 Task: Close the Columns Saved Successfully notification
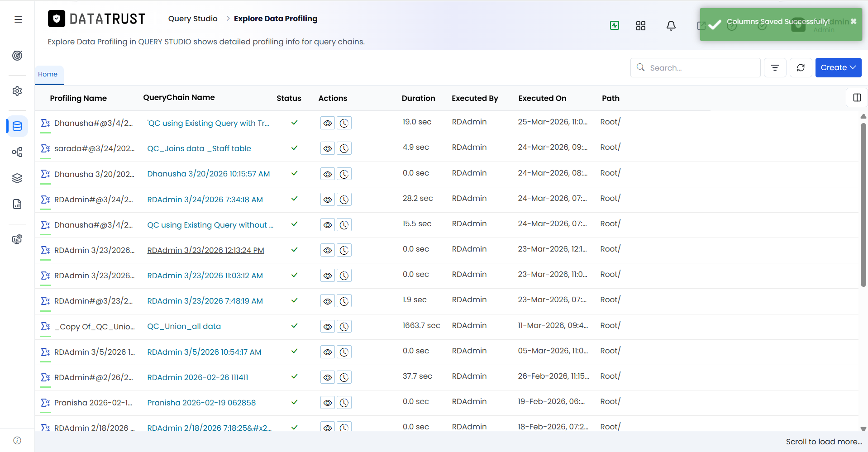pos(854,21)
